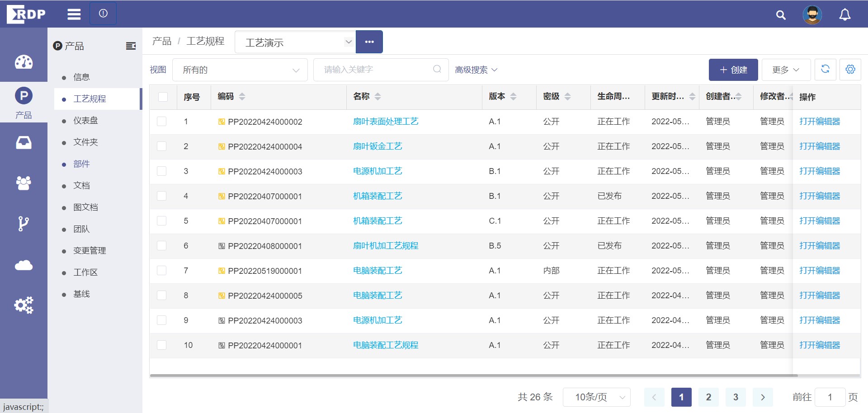The width and height of the screenshot is (868, 413).
Task: Click the page number input beside 前往
Action: (x=831, y=397)
